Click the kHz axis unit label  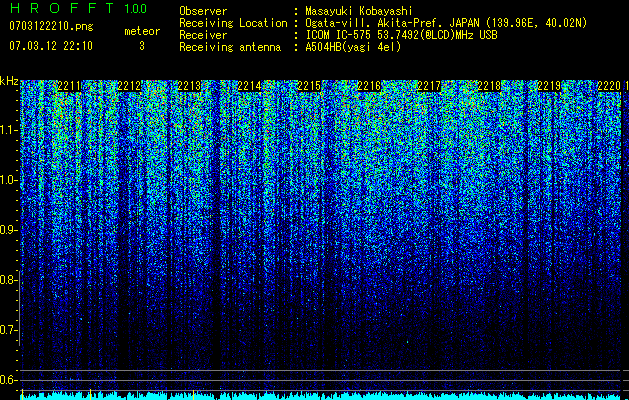pyautogui.click(x=9, y=81)
